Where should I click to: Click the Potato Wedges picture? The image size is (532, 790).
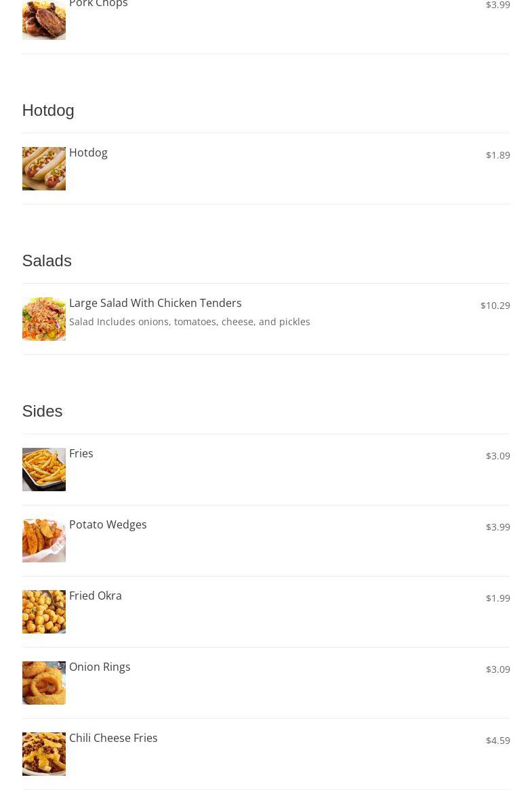(43, 540)
